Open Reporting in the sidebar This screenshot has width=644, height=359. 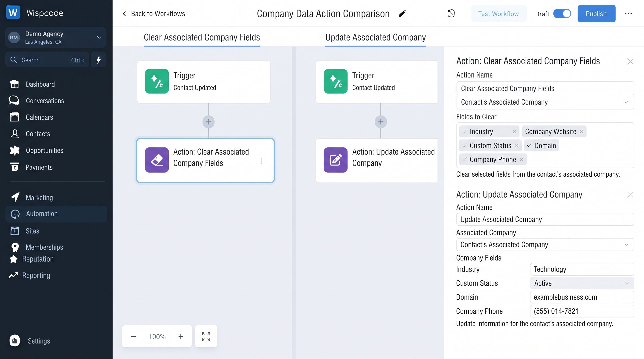point(30,275)
